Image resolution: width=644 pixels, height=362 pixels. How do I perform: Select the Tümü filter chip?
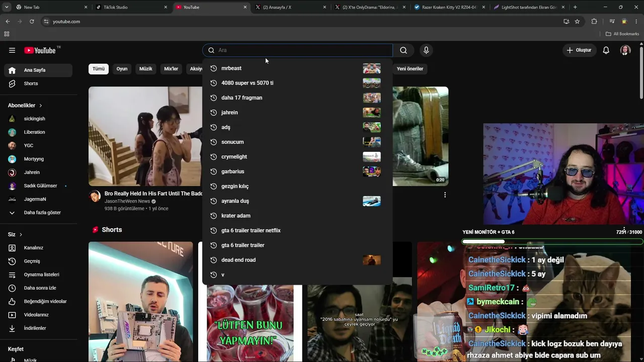[x=99, y=69]
